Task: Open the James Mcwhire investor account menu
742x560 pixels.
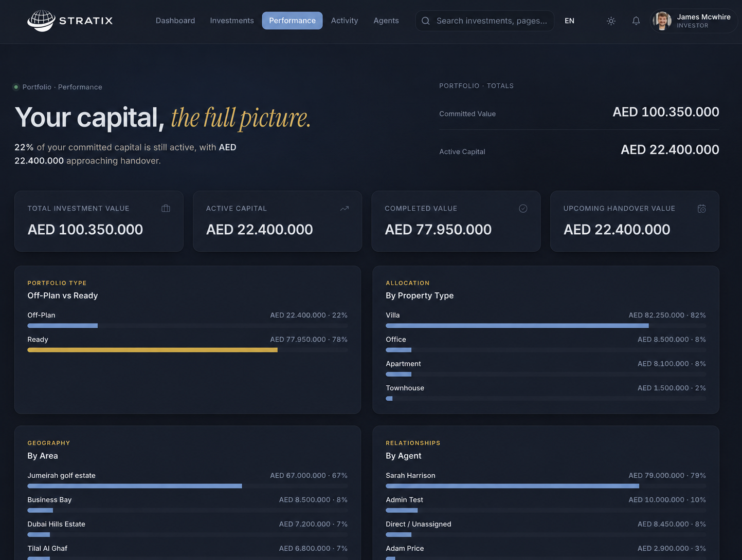Action: click(694, 21)
